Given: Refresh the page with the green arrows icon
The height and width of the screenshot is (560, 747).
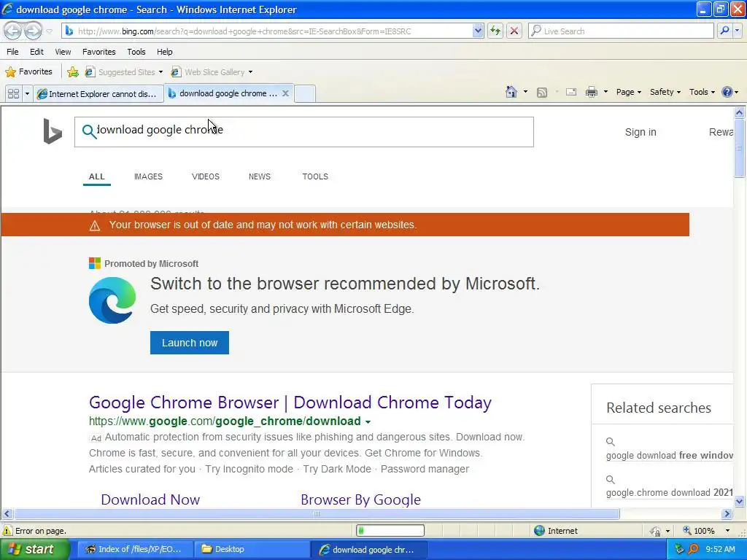Looking at the screenshot, I should (495, 31).
